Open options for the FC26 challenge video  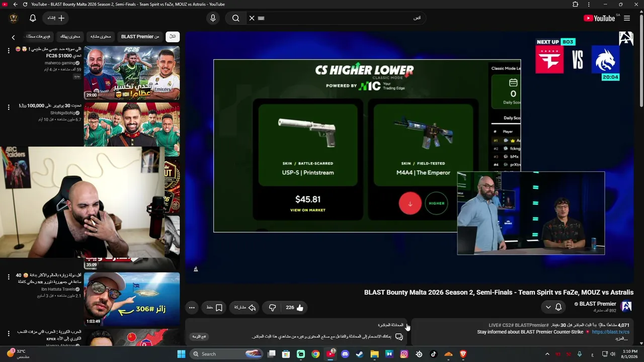click(x=9, y=50)
